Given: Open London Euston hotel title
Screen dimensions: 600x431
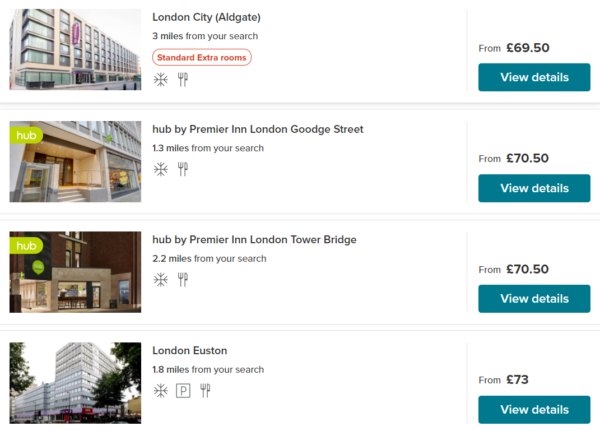Looking at the screenshot, I should (x=190, y=351).
